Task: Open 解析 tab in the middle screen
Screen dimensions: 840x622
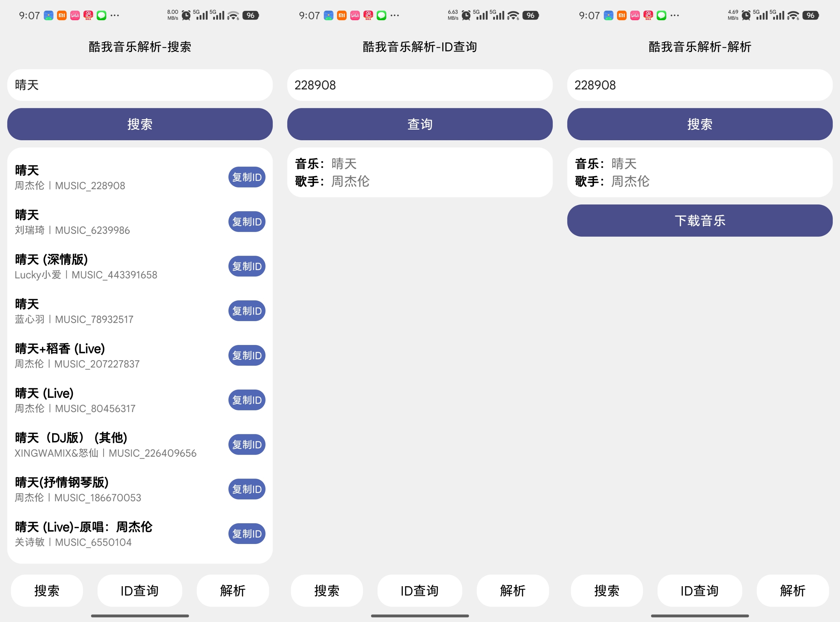Action: 512,590
